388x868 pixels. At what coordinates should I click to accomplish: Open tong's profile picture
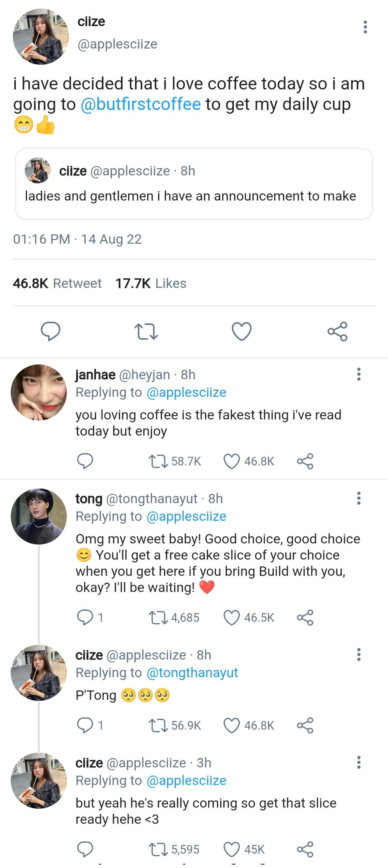click(39, 516)
